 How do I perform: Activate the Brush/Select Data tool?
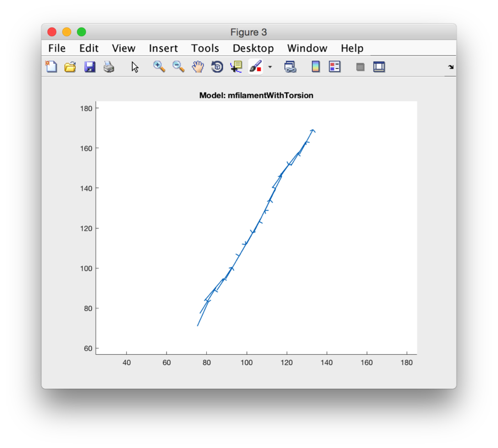click(255, 66)
